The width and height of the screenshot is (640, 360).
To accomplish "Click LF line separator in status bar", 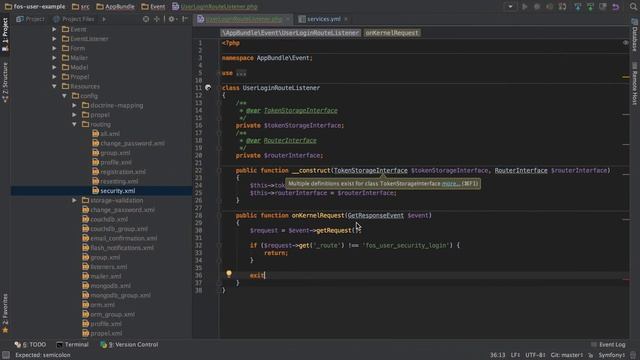I will [x=516, y=355].
